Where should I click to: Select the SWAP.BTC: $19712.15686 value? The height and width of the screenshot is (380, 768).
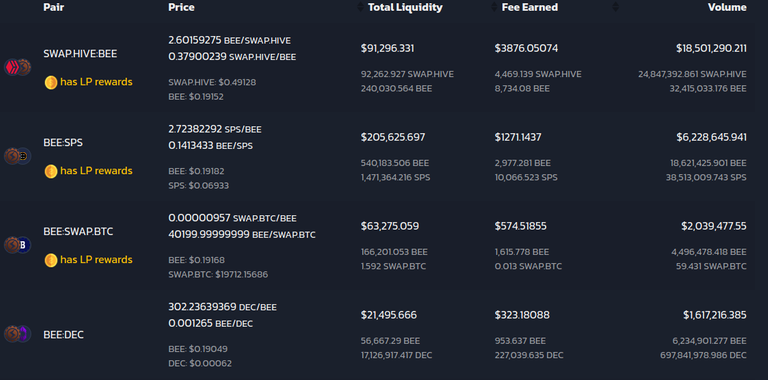[x=218, y=275]
